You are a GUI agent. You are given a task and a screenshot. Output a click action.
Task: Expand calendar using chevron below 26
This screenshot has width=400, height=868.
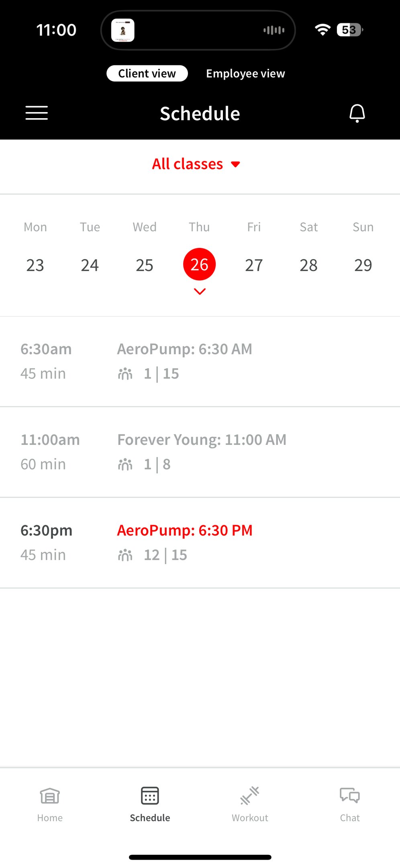tap(200, 291)
